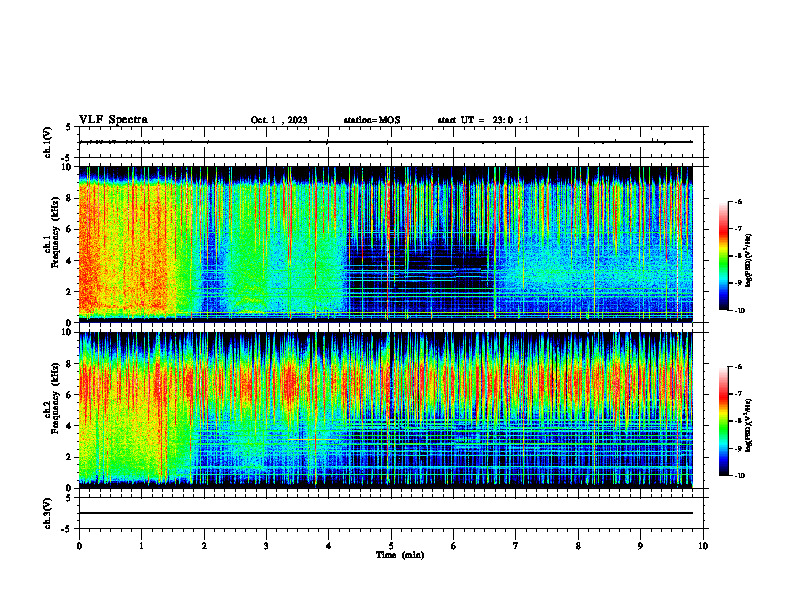Click the ch.2 spectrogram colorbar
The width and height of the screenshot is (792, 612).
(x=723, y=421)
